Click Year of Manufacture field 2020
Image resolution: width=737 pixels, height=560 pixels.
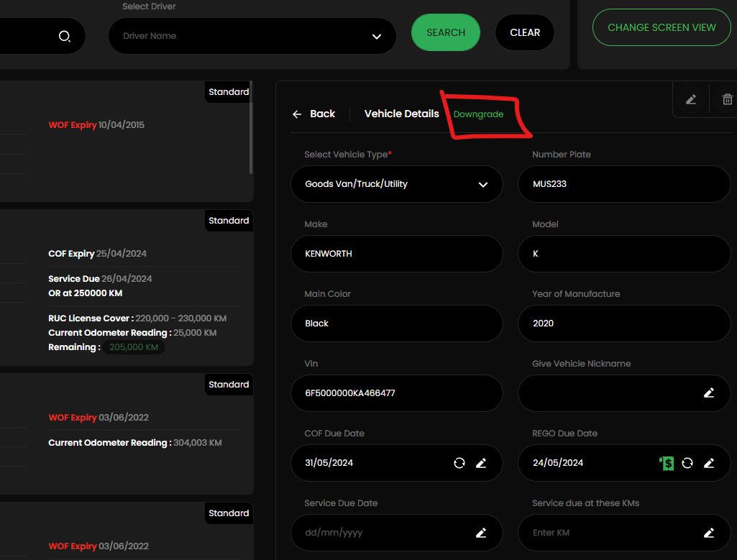[x=623, y=323]
